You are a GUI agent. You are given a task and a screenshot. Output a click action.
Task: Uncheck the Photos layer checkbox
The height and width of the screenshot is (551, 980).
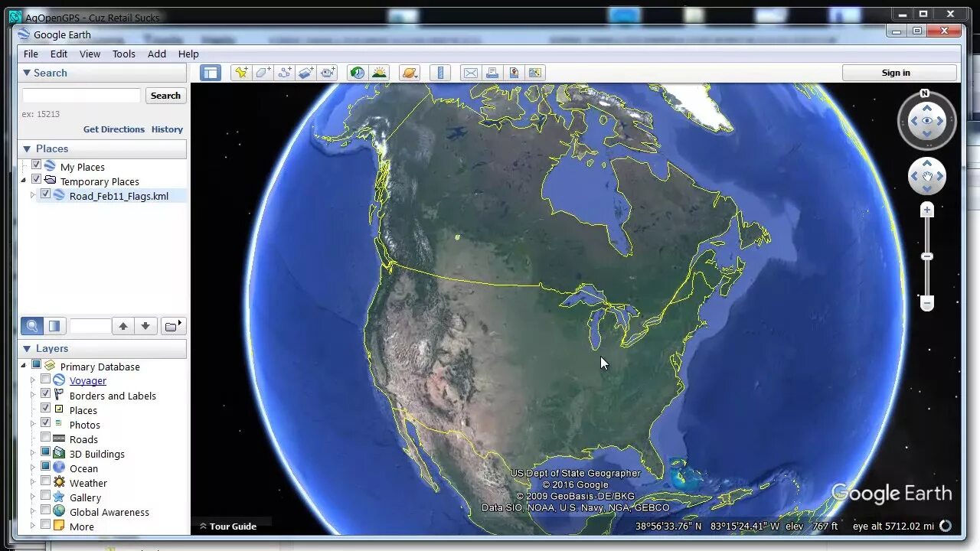[45, 424]
